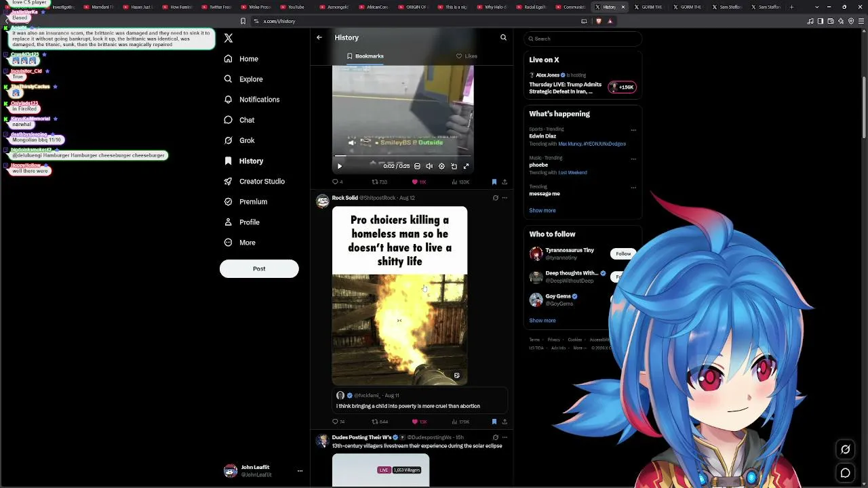Follow Tyrannosaurus Tiny
The height and width of the screenshot is (488, 868).
pyautogui.click(x=623, y=253)
